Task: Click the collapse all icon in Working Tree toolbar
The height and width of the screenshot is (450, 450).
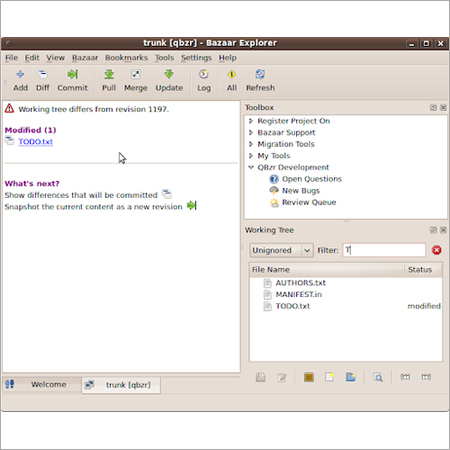Action: (x=405, y=377)
